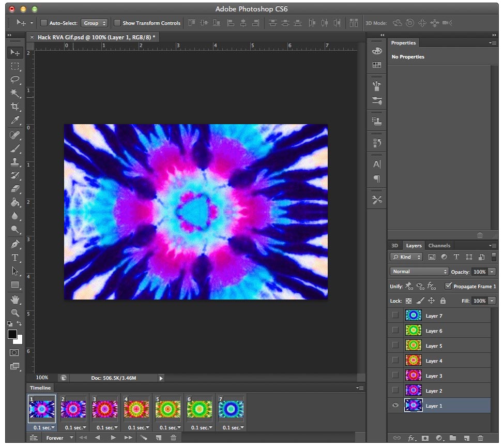Check Show Transform Controls

point(117,23)
